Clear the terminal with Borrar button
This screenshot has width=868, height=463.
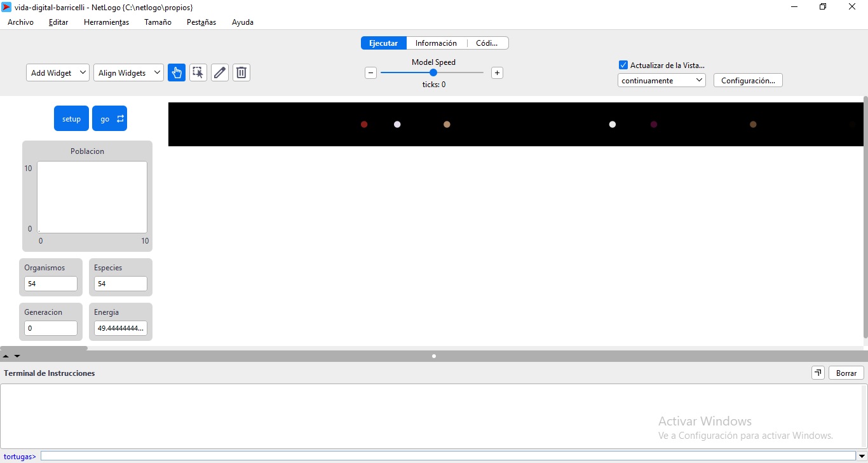(846, 373)
